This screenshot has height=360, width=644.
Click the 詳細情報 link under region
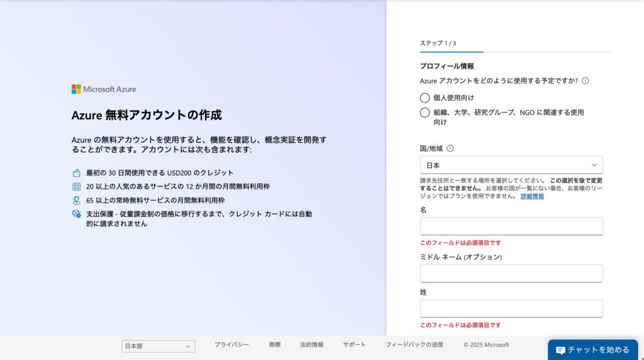coord(532,196)
